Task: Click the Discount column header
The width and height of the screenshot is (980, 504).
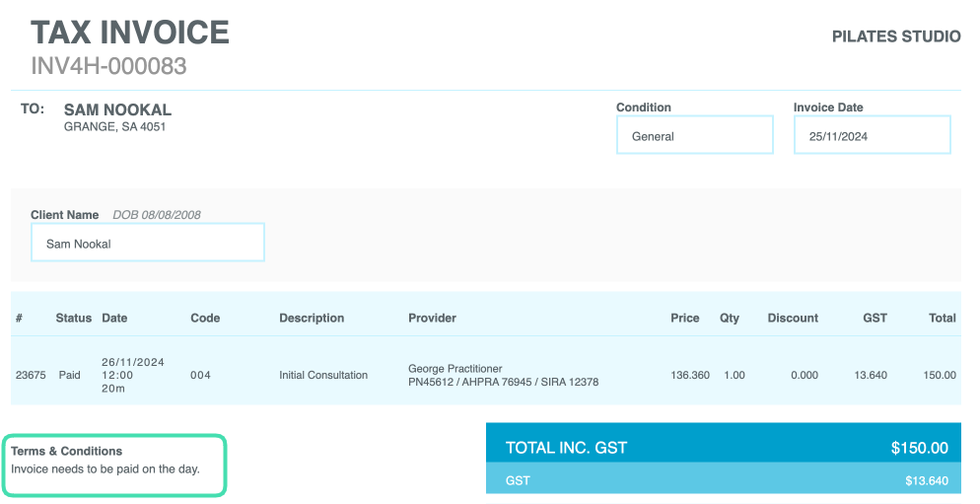Action: click(x=793, y=318)
